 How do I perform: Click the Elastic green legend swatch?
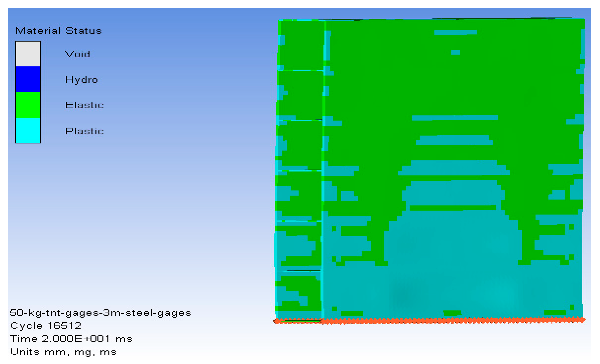point(28,105)
